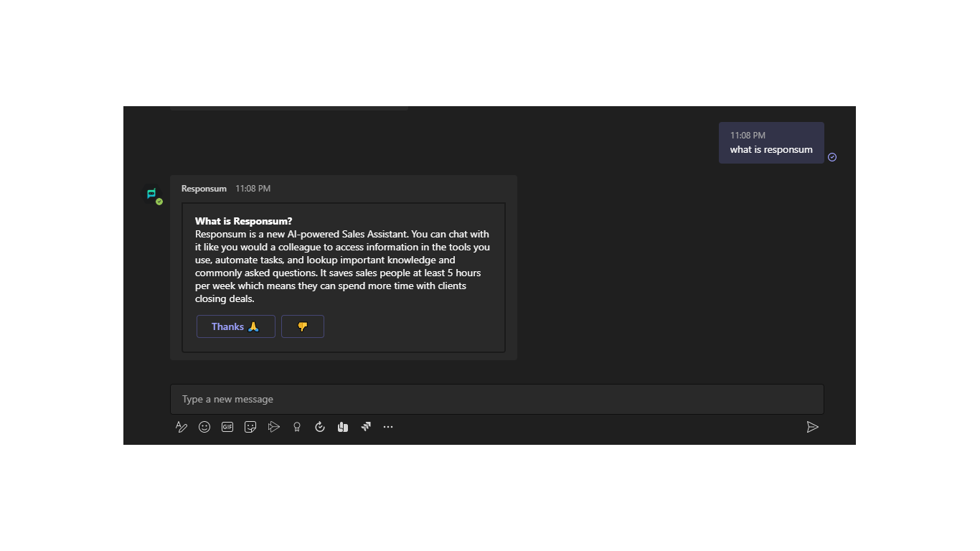Screen dimensions: 980x551
Task: Click the 11:08 PM timestamp beside Responsum
Action: pos(253,189)
